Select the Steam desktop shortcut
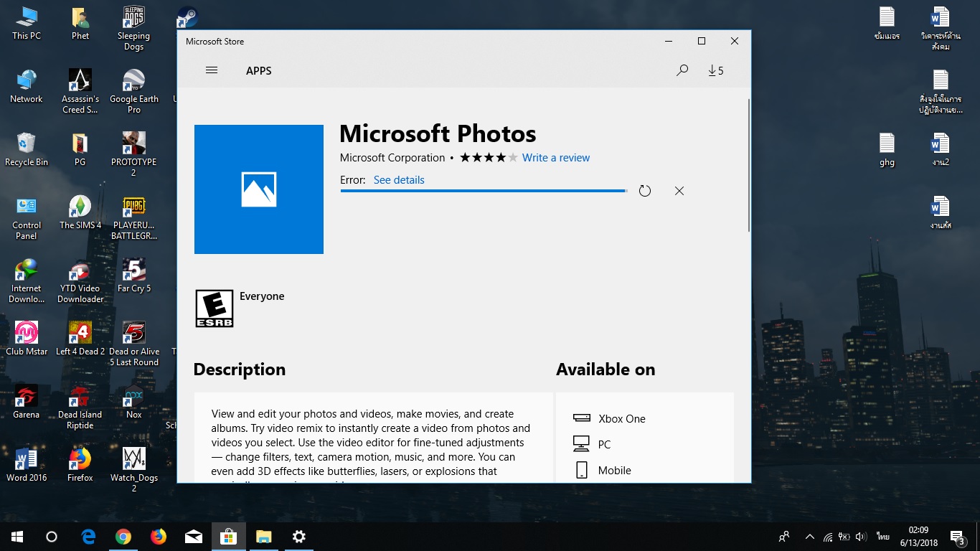This screenshot has height=551, width=980. point(187,17)
